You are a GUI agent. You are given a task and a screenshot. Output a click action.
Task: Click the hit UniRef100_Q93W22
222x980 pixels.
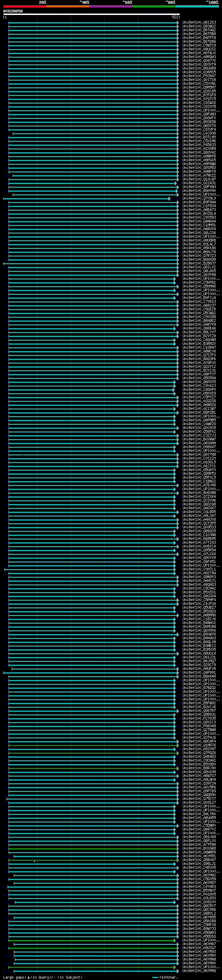199,26
